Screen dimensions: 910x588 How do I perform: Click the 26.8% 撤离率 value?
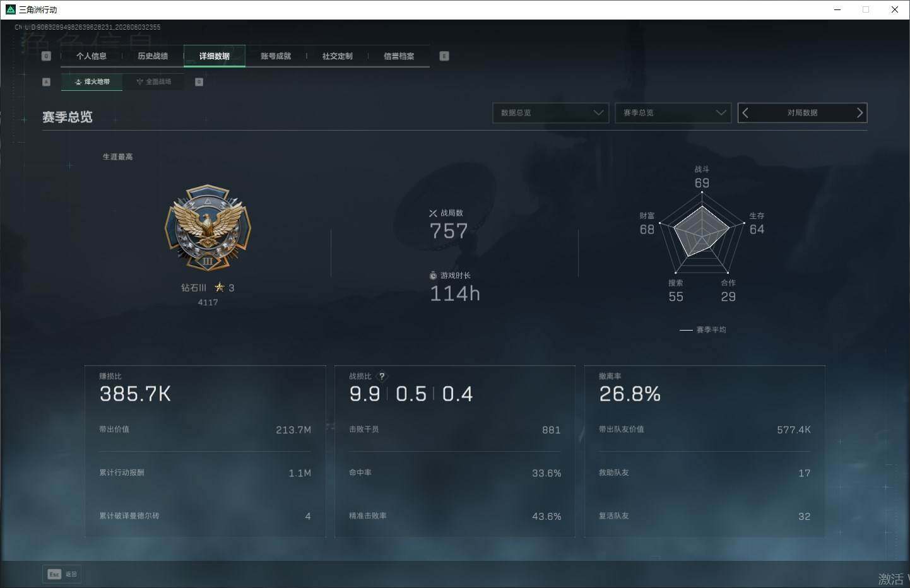pos(630,394)
